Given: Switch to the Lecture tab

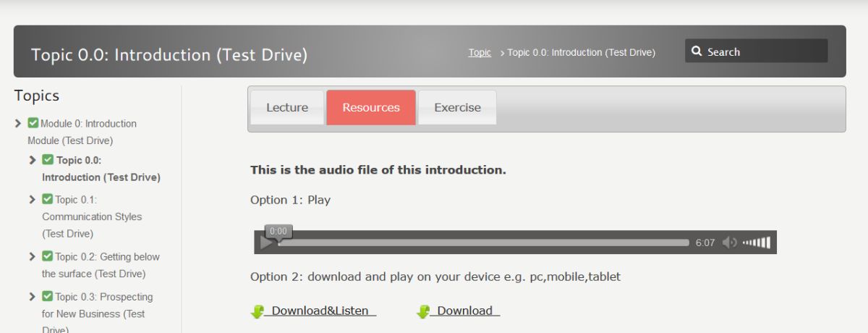Looking at the screenshot, I should point(287,107).
